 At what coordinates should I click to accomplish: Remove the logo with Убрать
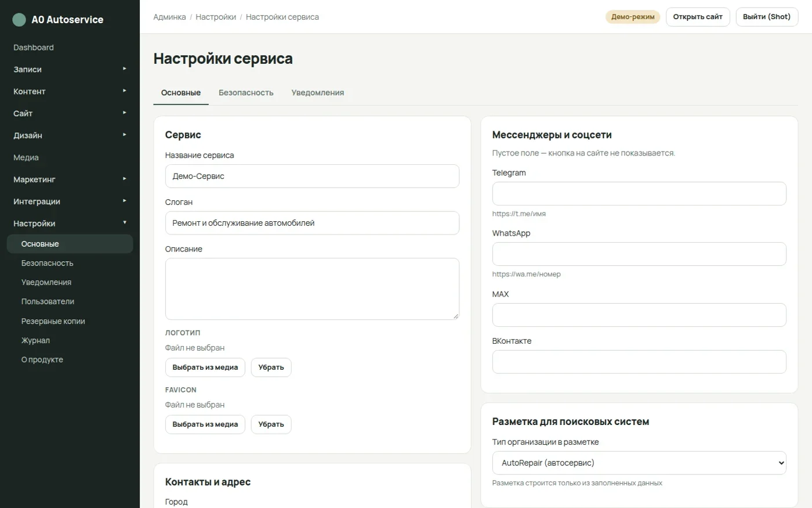click(x=271, y=368)
